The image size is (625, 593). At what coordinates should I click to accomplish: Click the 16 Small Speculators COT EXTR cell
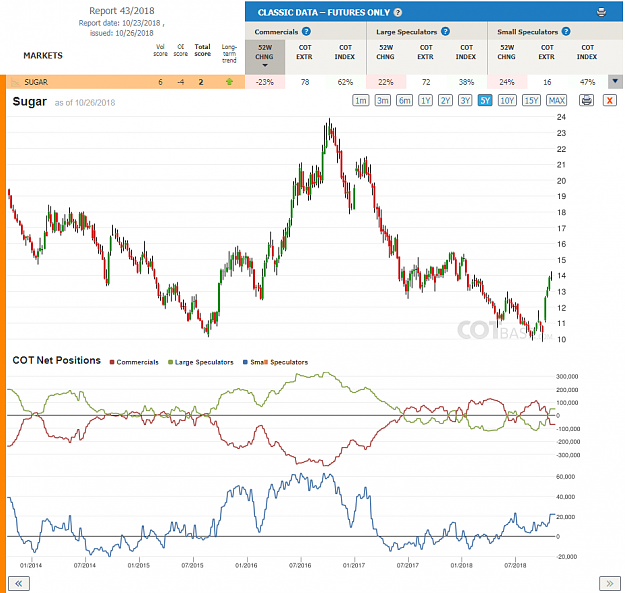[x=547, y=82]
